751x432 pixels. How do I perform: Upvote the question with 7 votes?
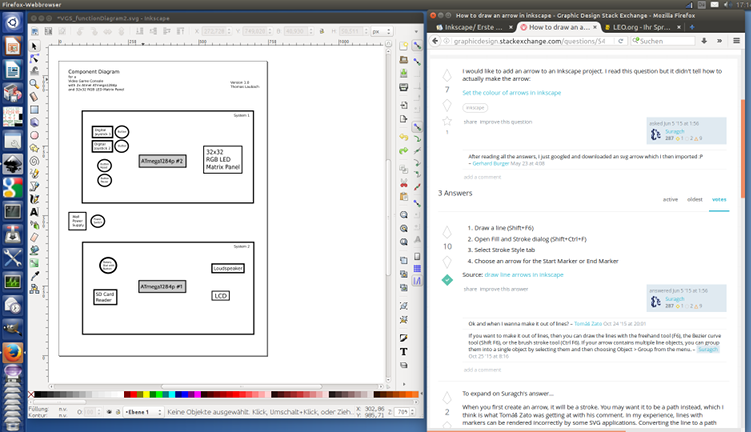pyautogui.click(x=447, y=75)
